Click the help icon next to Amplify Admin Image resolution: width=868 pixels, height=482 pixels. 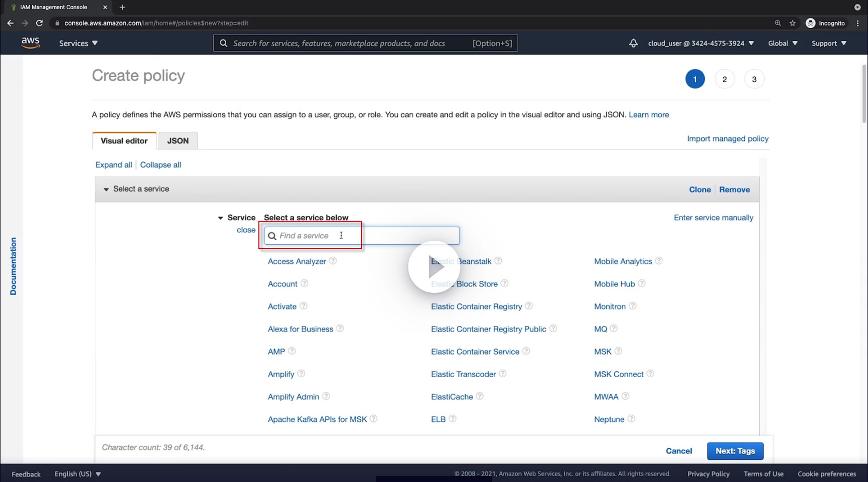pos(326,396)
